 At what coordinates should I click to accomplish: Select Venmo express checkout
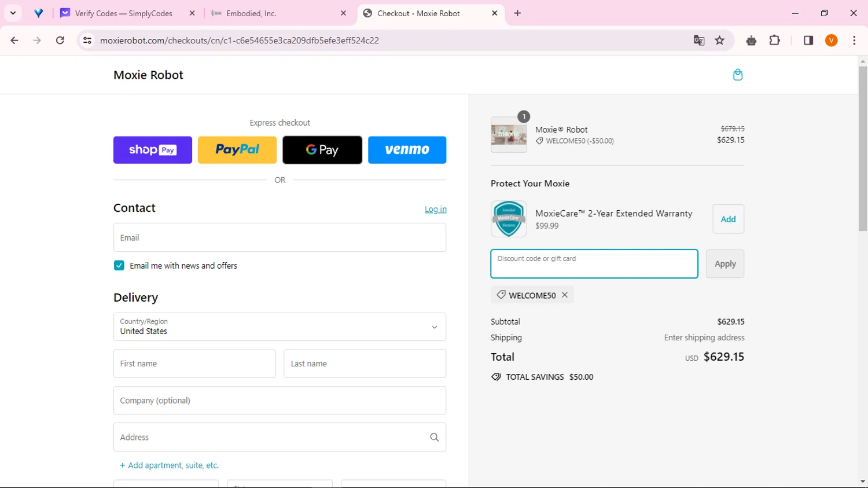(x=407, y=150)
